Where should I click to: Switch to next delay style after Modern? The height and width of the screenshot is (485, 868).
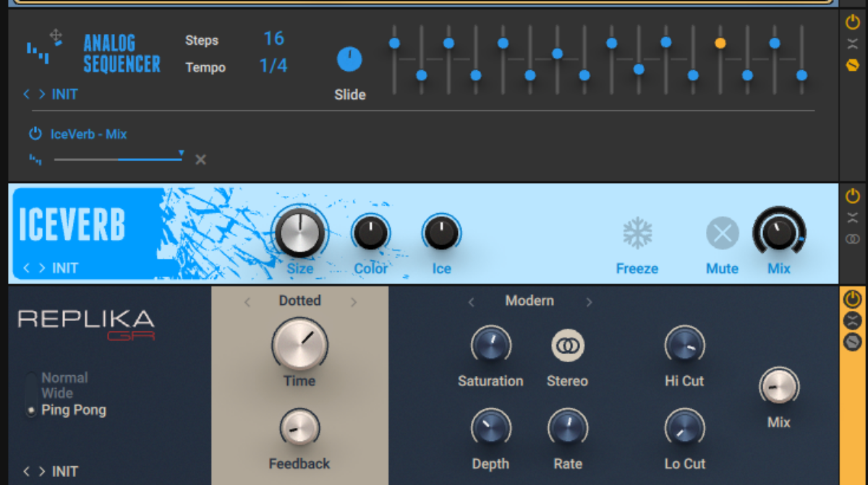tap(589, 302)
